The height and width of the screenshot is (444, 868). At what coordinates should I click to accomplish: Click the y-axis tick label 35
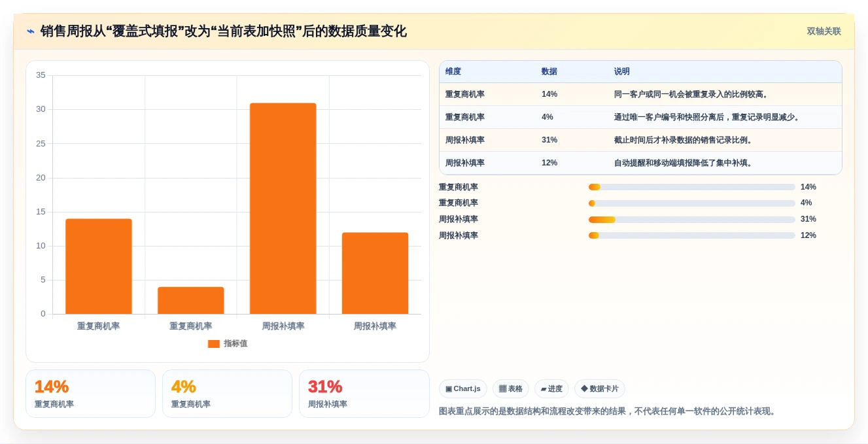41,75
